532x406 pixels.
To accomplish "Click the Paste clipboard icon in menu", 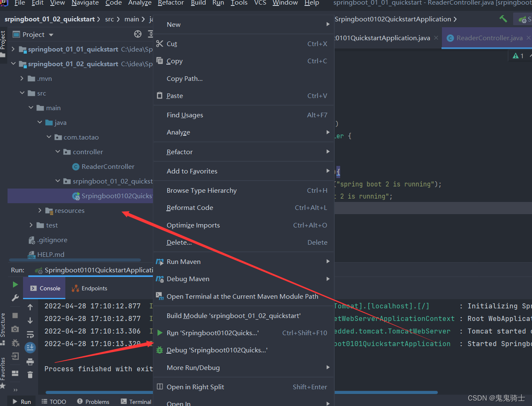I will click(160, 96).
